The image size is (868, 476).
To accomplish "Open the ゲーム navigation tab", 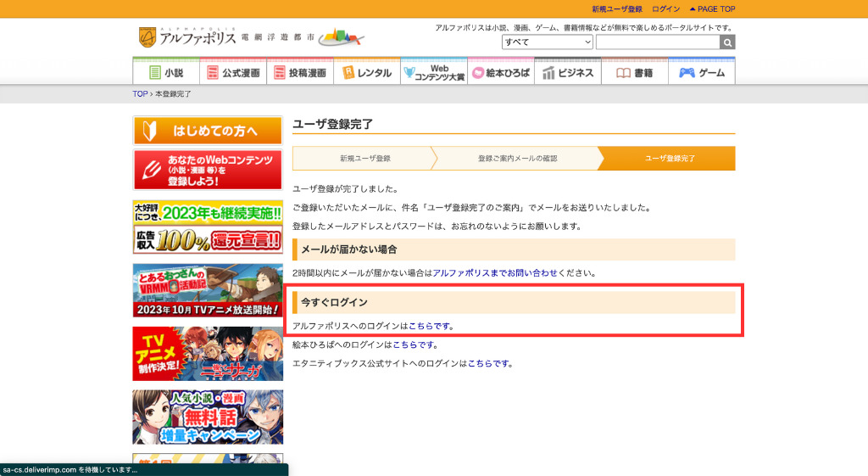I will point(702,72).
